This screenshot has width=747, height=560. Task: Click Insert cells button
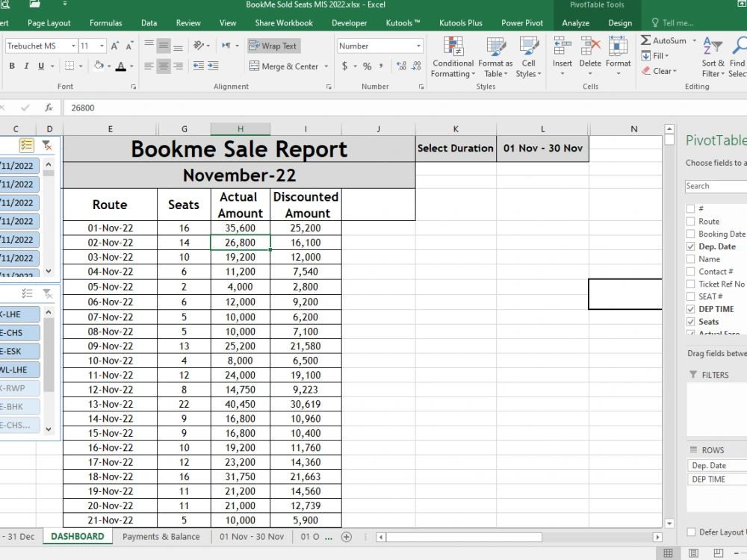[562, 56]
